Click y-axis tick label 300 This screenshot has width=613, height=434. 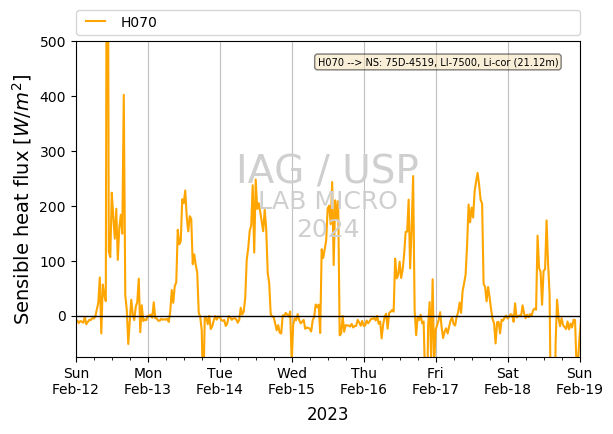coord(53,152)
